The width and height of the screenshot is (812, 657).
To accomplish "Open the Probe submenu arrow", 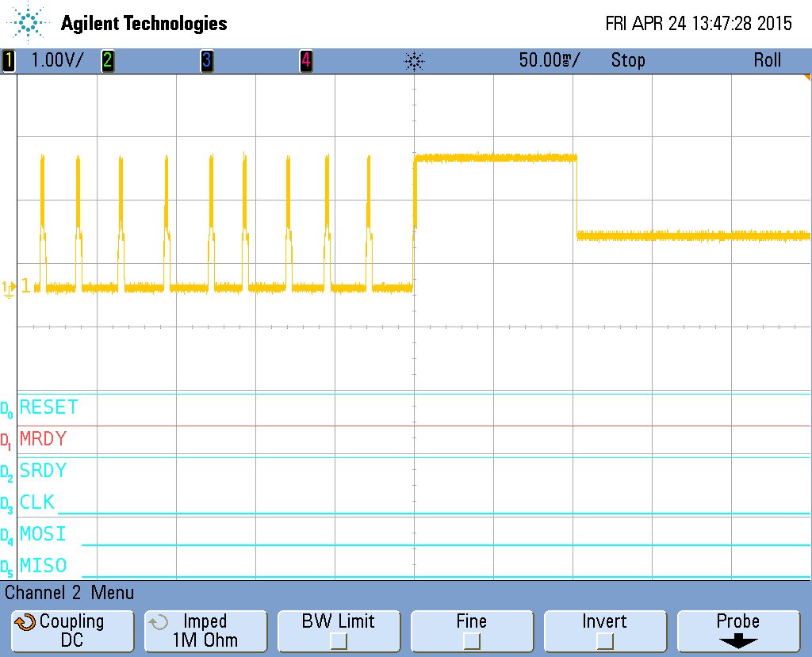I will point(738,642).
